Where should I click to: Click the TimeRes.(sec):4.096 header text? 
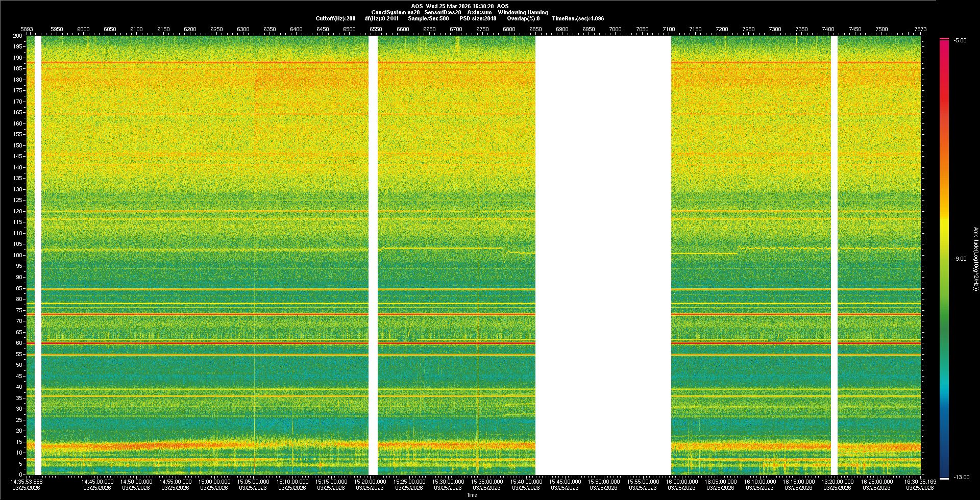coord(578,18)
